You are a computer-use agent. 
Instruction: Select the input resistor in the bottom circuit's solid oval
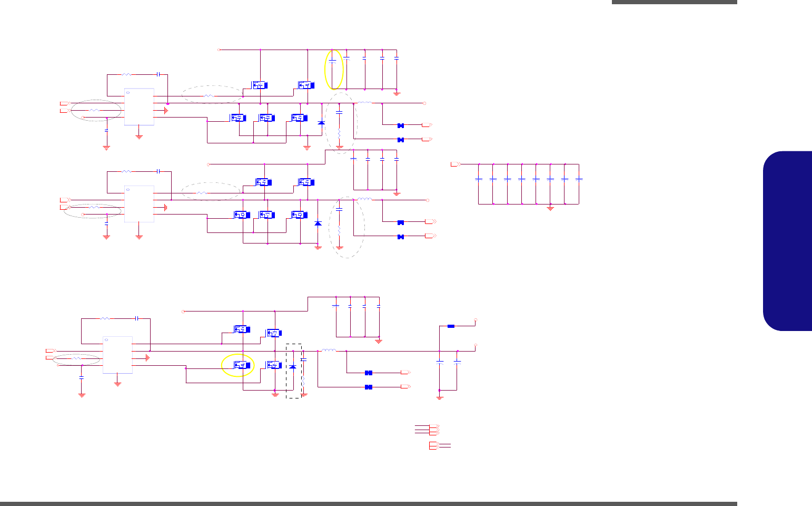(76, 358)
